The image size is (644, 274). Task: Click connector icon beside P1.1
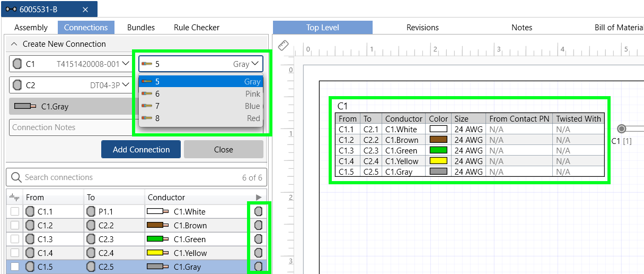[x=91, y=211]
